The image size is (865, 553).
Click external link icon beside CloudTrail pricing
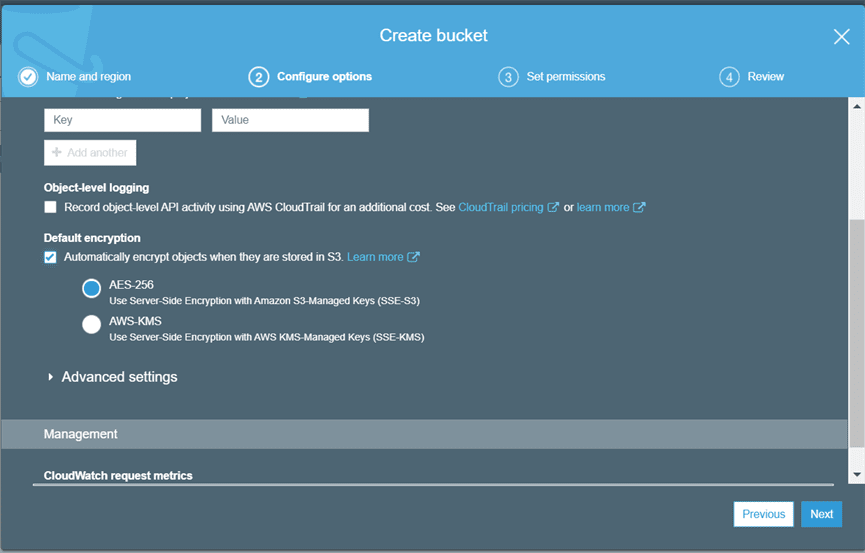553,208
